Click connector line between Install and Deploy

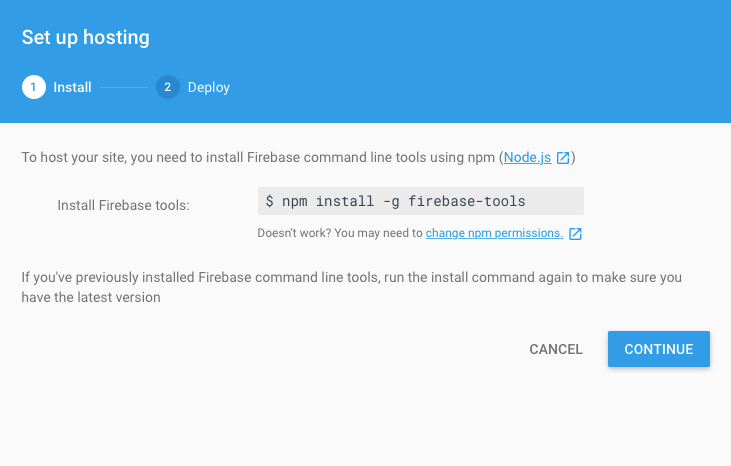124,87
